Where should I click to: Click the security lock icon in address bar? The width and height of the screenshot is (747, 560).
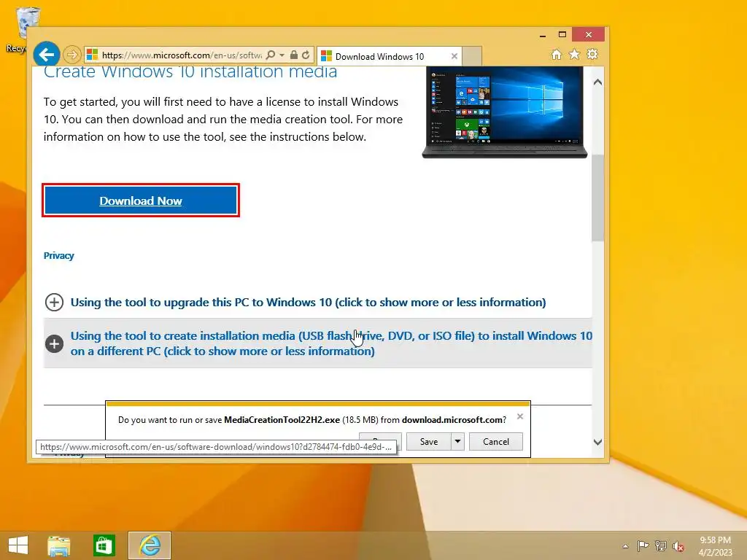[x=294, y=55]
